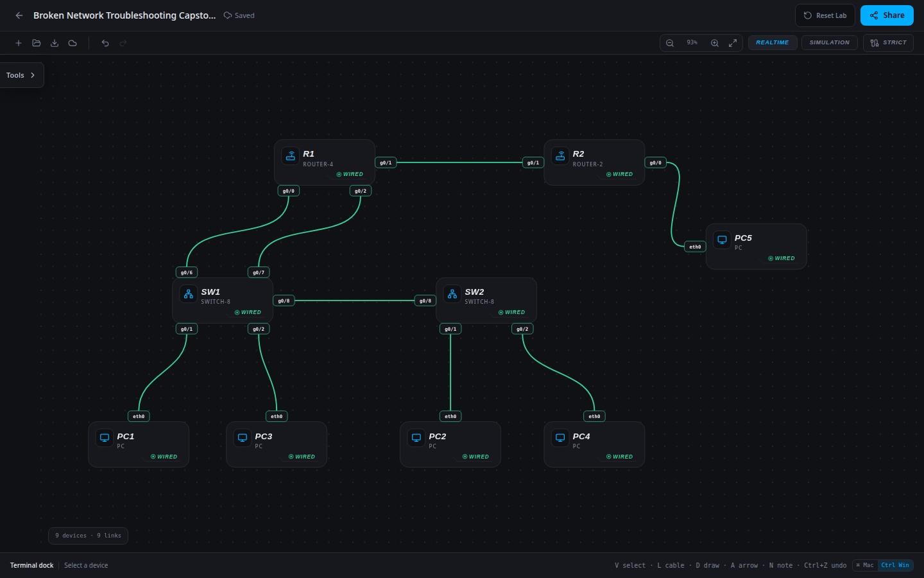924x578 pixels.
Task: Click PC4 eth0 port
Action: point(594,416)
